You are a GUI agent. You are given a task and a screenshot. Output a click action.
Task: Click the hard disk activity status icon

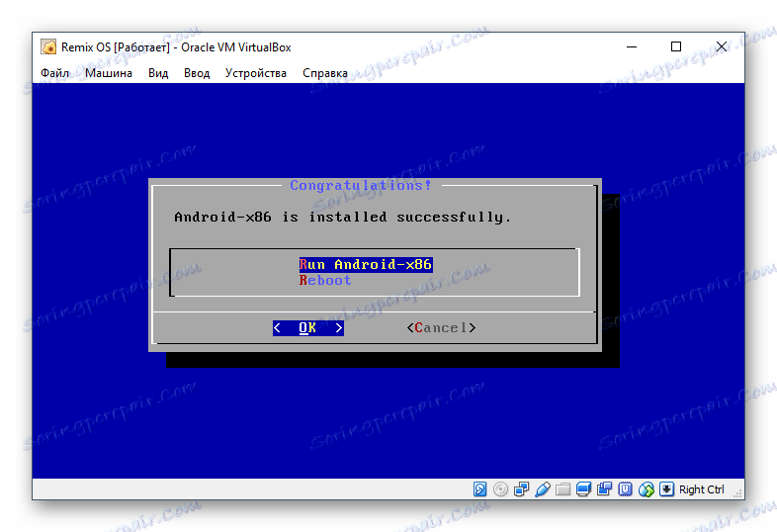pos(479,489)
